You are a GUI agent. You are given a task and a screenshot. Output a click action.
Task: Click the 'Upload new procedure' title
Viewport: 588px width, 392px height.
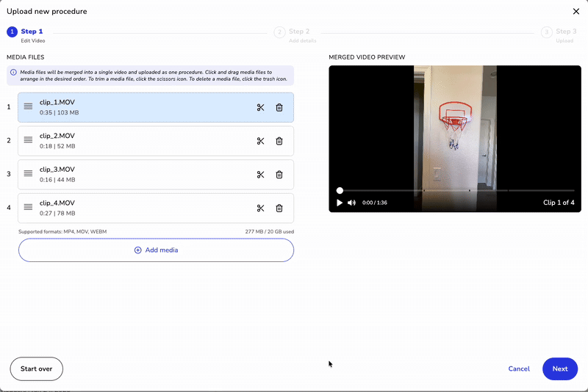[47, 12]
